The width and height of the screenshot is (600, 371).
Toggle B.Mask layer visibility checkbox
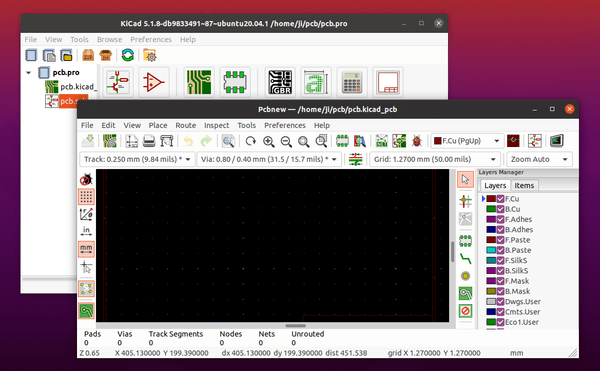(x=500, y=291)
